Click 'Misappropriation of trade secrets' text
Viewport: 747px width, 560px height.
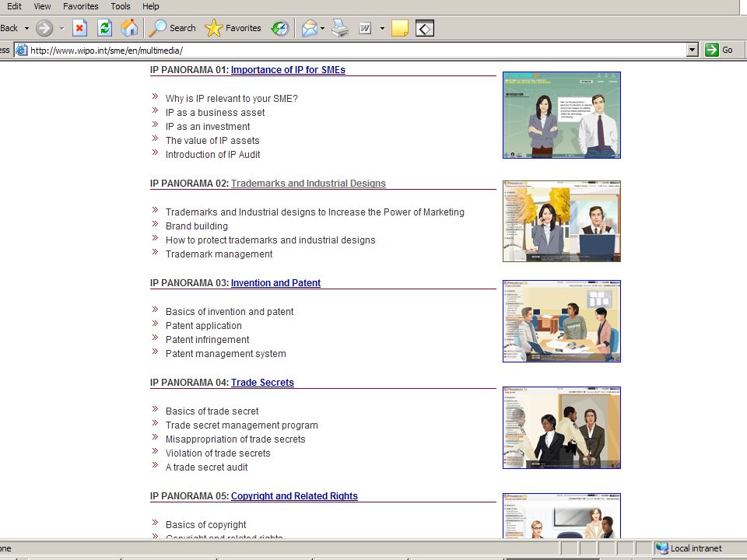pos(235,439)
